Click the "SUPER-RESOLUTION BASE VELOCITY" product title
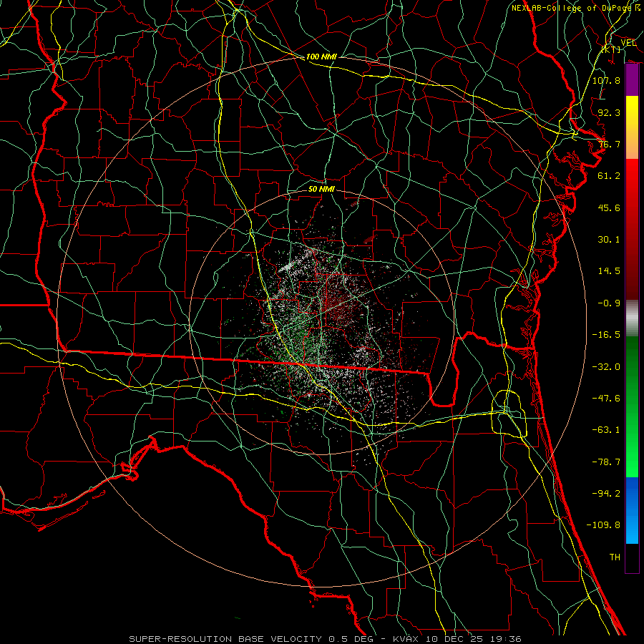This screenshot has width=644, height=644. tap(225, 639)
